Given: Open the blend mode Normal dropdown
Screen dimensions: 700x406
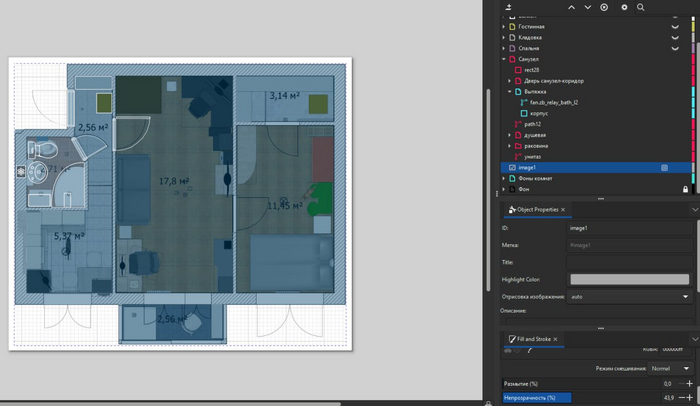Looking at the screenshot, I should click(671, 368).
